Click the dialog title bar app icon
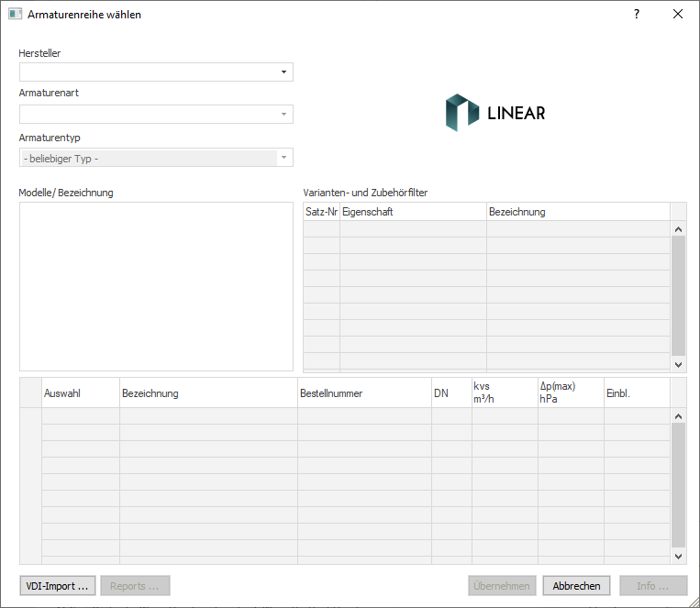 pos(16,14)
